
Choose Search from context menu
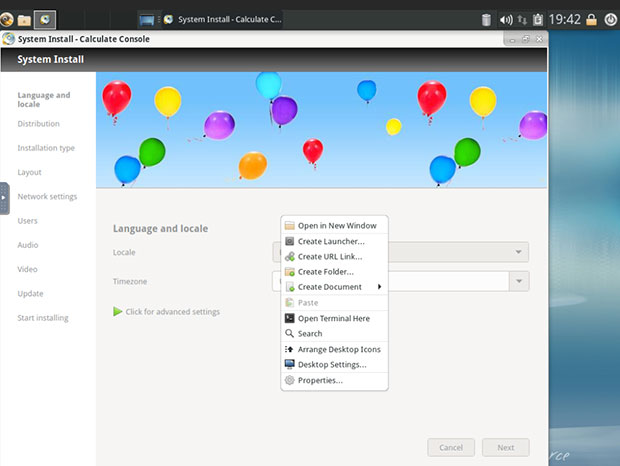[x=334, y=334]
